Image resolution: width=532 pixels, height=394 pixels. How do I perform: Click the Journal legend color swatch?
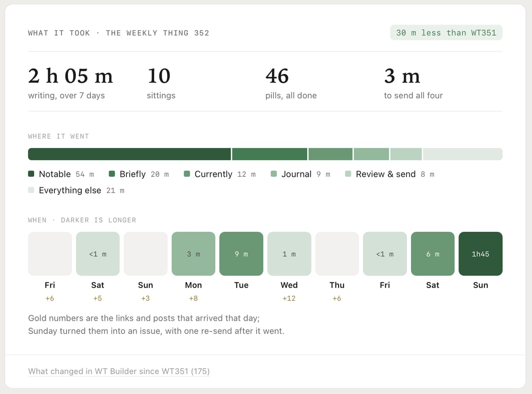tap(274, 174)
